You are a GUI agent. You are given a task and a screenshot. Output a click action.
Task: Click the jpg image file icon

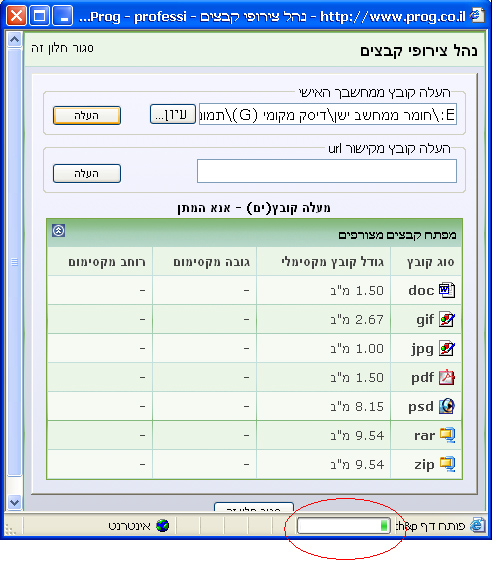point(447,349)
